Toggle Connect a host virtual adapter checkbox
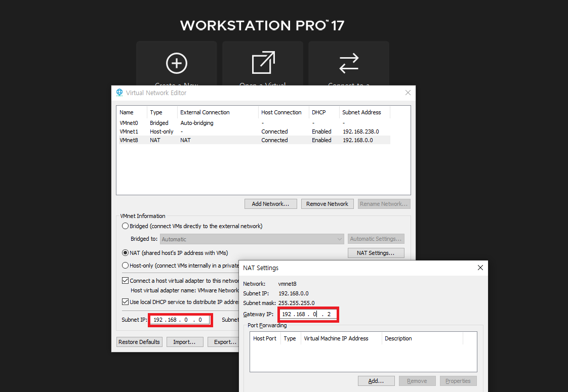This screenshot has height=392, width=568. click(x=126, y=281)
